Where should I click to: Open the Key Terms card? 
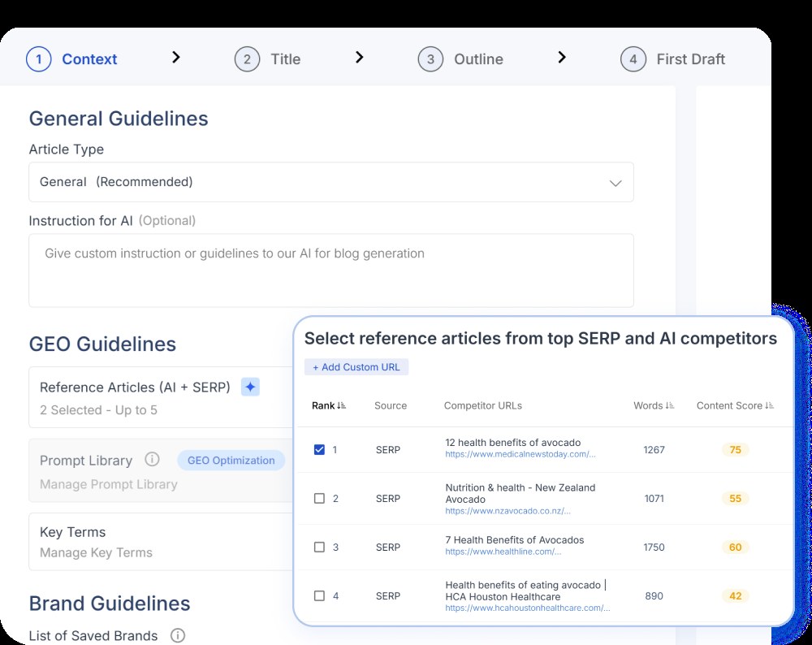tap(162, 542)
